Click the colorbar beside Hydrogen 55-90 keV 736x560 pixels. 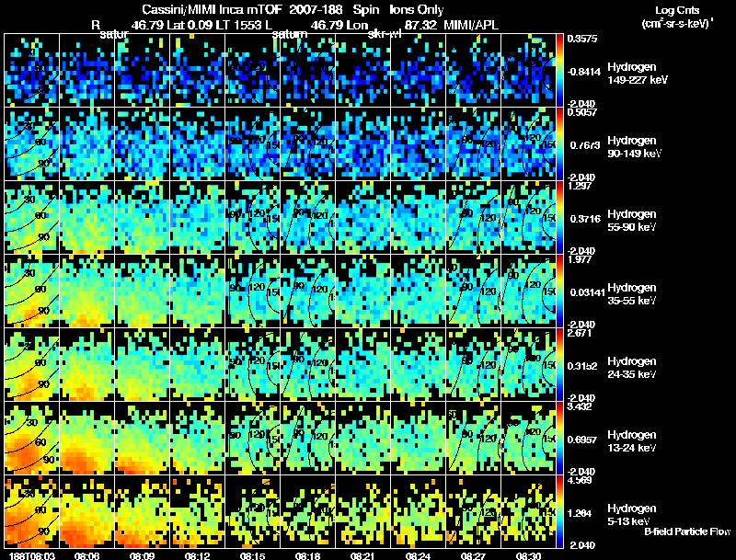(559, 218)
